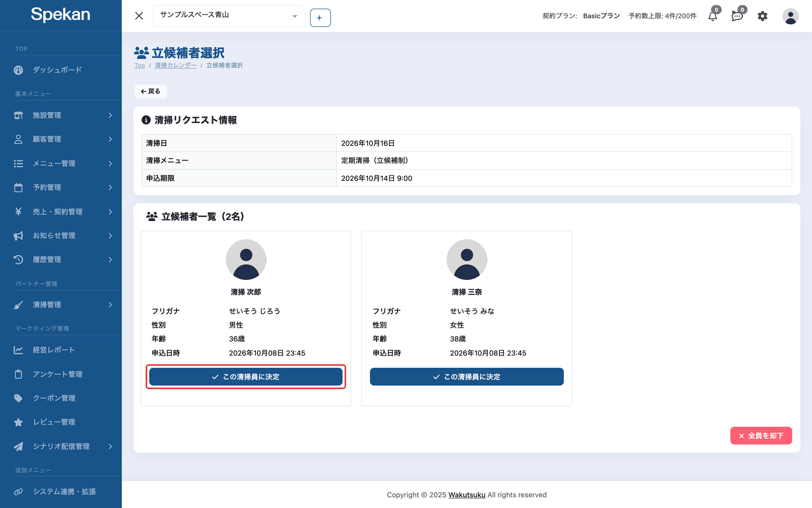Expand シナリオ配信管理 chevron
812x508 pixels.
coord(110,447)
